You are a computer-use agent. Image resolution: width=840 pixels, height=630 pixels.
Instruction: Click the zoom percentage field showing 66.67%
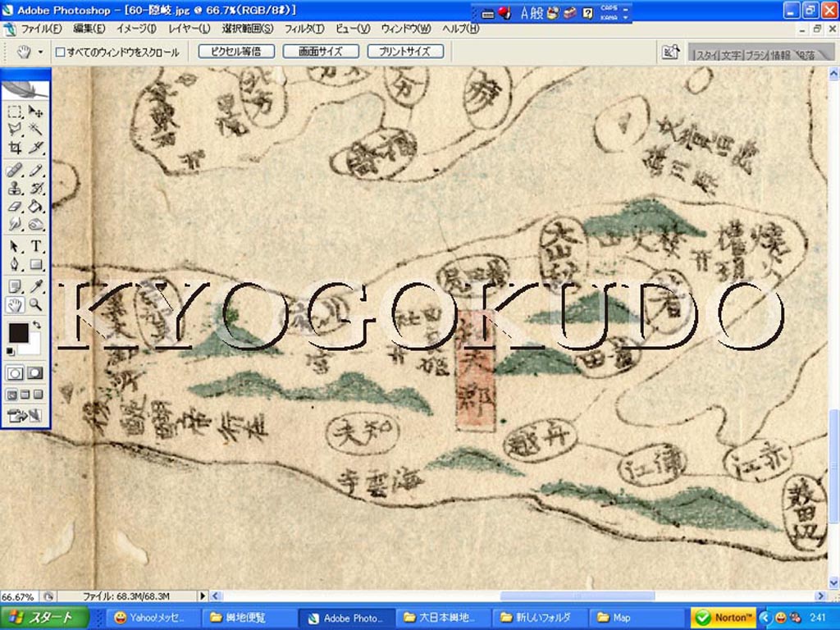click(x=19, y=596)
